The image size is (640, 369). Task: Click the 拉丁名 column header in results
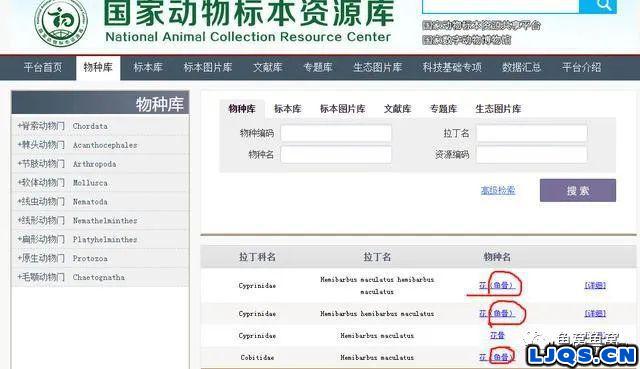coord(377,257)
